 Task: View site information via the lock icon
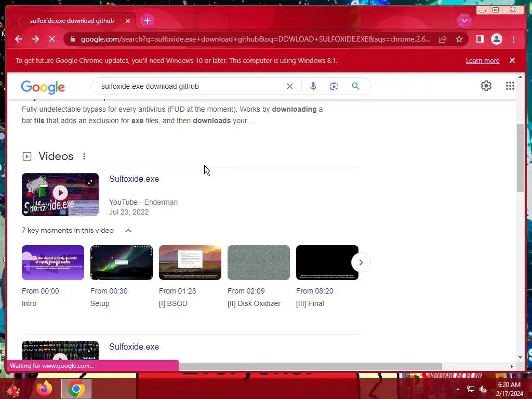coord(72,39)
